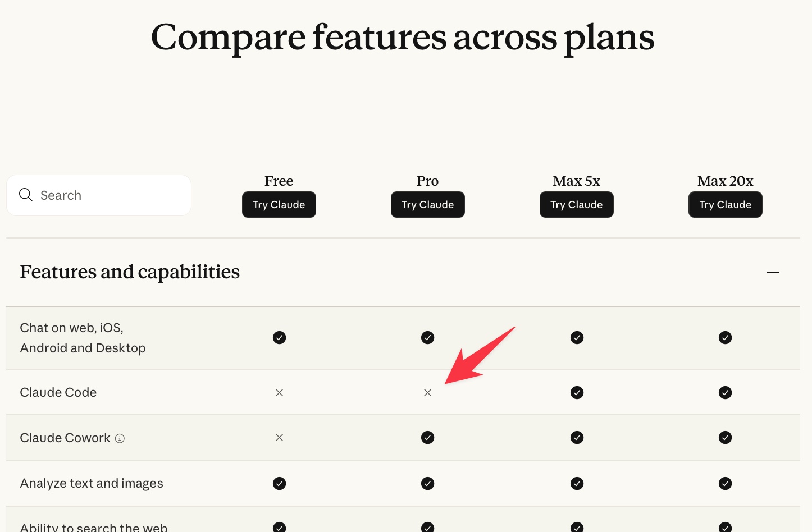Click the Max 20x plan column header

click(x=725, y=181)
